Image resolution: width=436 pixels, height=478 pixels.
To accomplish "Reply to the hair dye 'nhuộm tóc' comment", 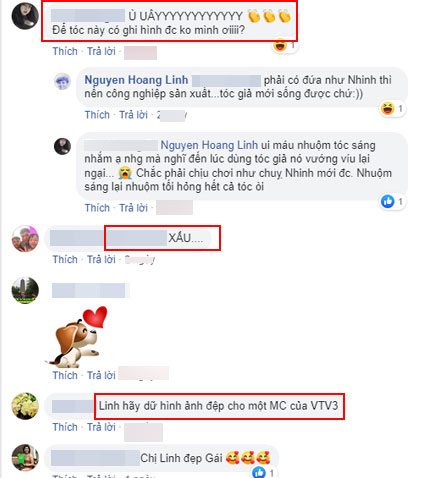I will (133, 208).
